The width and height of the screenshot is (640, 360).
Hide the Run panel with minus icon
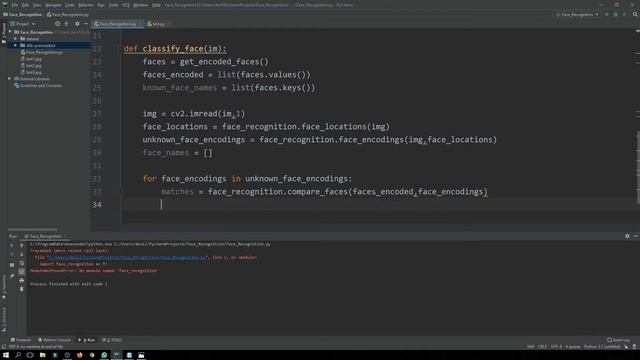coord(636,236)
